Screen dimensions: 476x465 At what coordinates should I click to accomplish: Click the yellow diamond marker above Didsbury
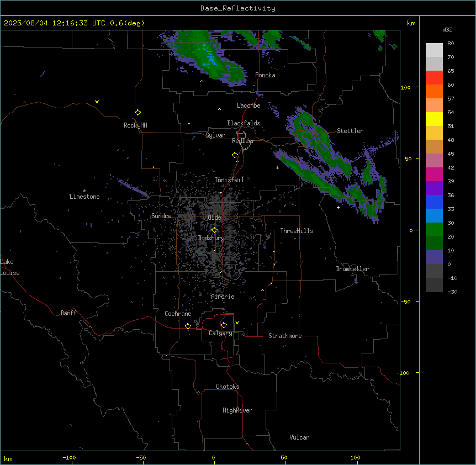coord(214,230)
